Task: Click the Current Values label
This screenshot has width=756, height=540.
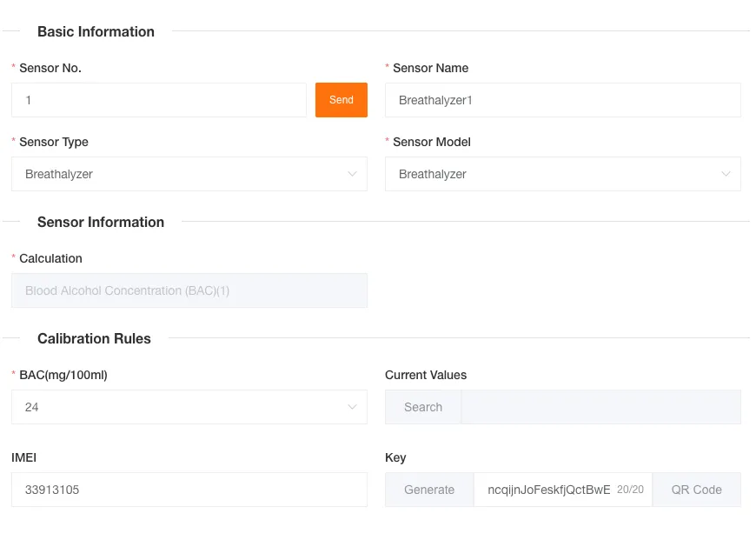Action: click(x=426, y=375)
